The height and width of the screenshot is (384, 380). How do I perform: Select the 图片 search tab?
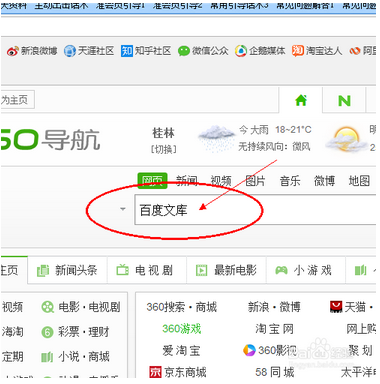pyautogui.click(x=255, y=181)
